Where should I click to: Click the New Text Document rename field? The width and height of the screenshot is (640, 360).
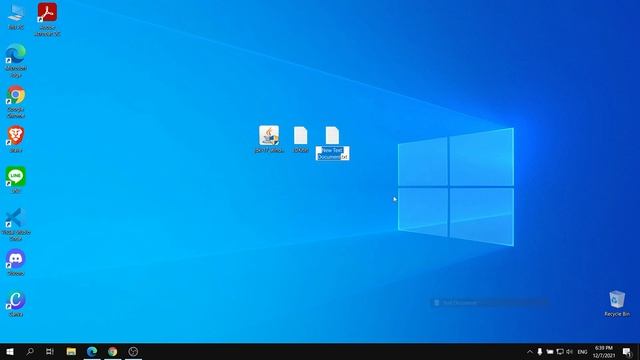coord(332,153)
